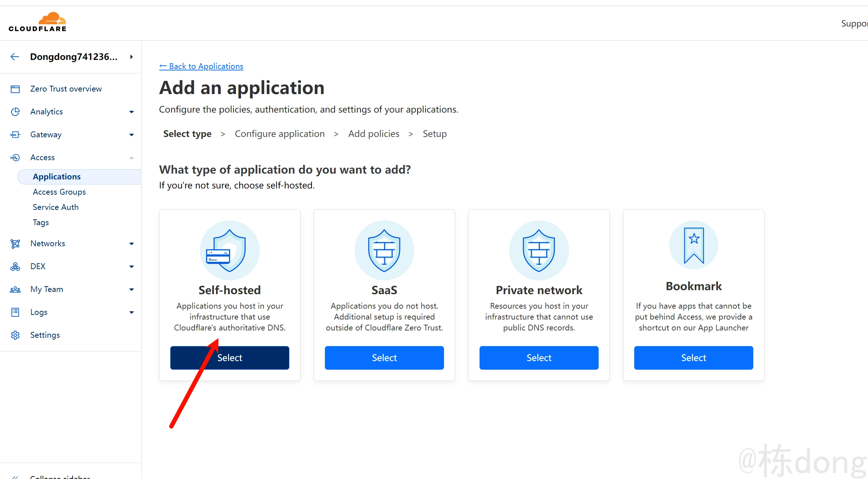Click the back arrow beside account name
Screen dimensions: 868x479
point(15,57)
